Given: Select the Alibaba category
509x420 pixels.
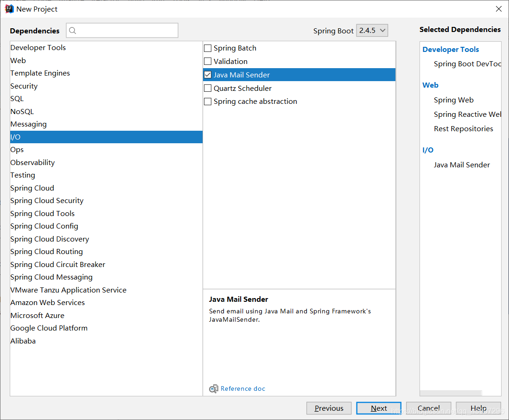Looking at the screenshot, I should [x=106, y=341].
